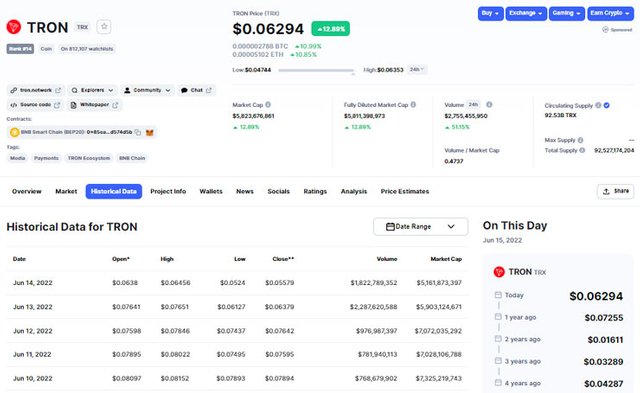Viewport: 640px width, 393px height.
Task: Copy the BNB Smart Chain contract address
Action: [138, 132]
